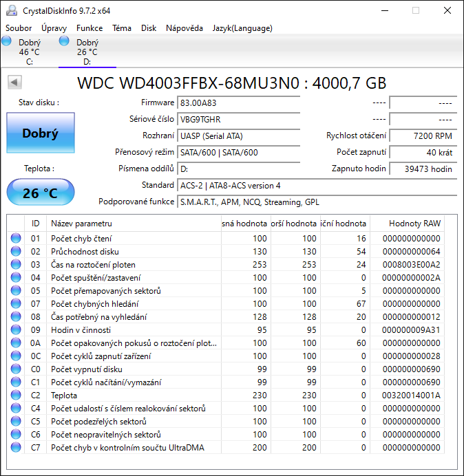Click the 7200 RPM rotation speed field
Image resolution: width=464 pixels, height=476 pixels.
click(423, 136)
